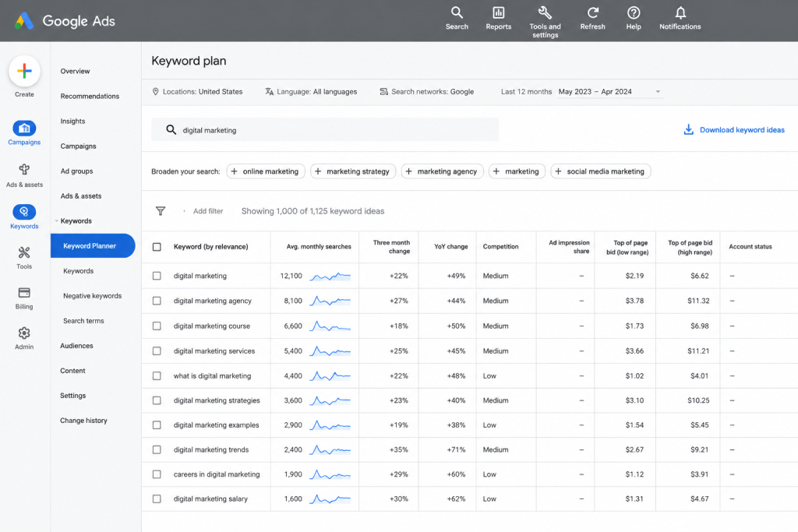The height and width of the screenshot is (532, 798).
Task: Add social media marketing to search
Action: (x=601, y=171)
